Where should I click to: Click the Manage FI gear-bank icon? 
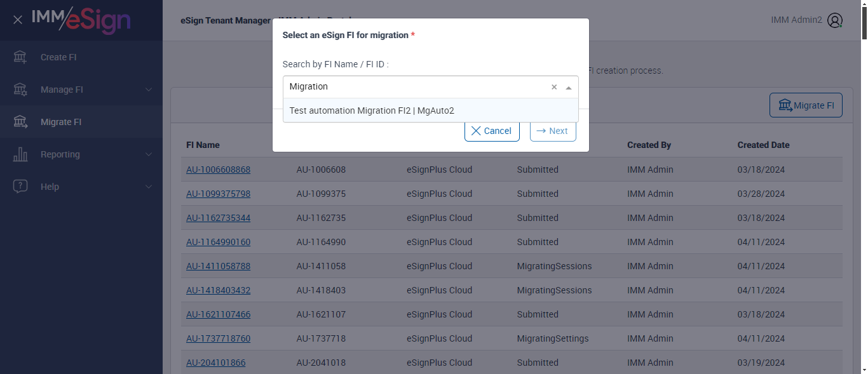coord(20,90)
